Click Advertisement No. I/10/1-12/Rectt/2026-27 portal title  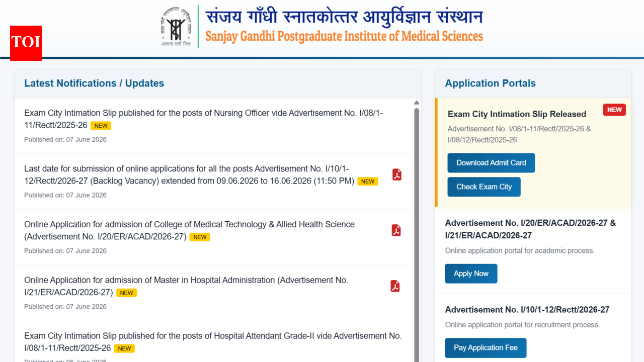(527, 310)
